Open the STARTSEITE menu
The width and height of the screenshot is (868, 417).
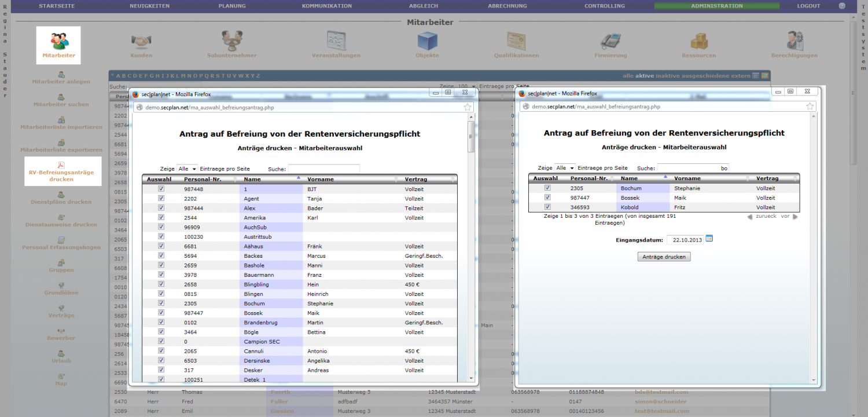tap(57, 6)
